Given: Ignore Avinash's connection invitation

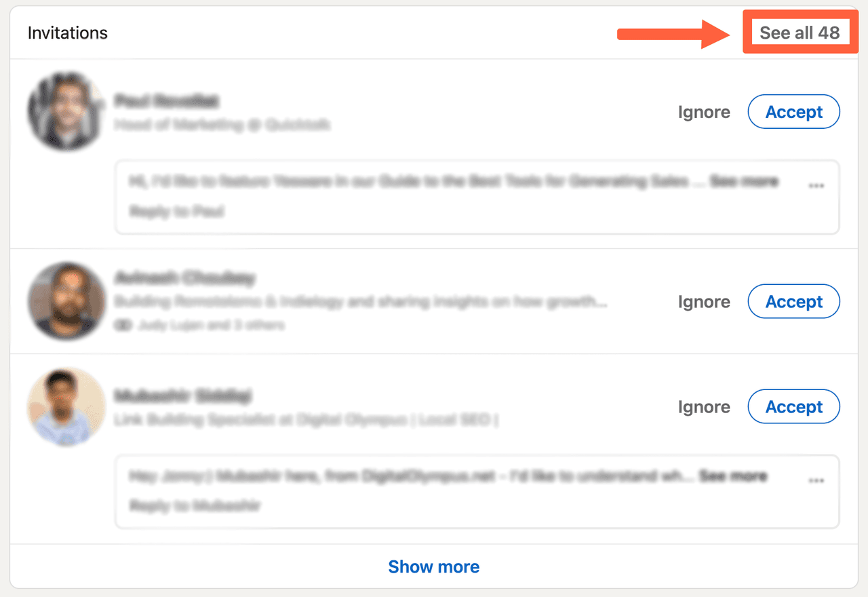Looking at the screenshot, I should 704,301.
